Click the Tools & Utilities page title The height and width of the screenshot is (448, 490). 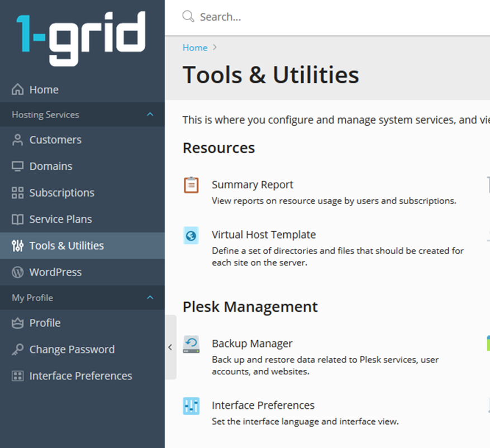270,75
